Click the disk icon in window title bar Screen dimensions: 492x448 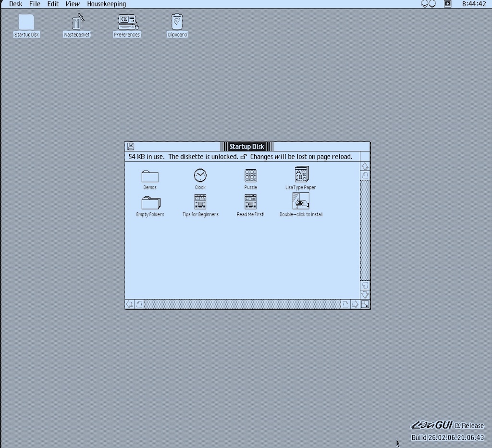tap(130, 147)
